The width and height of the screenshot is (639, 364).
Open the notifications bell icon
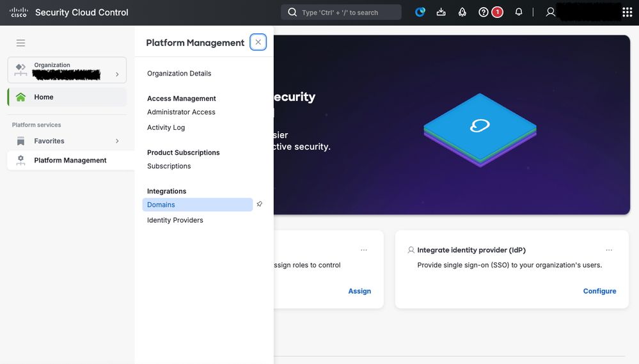(x=518, y=12)
